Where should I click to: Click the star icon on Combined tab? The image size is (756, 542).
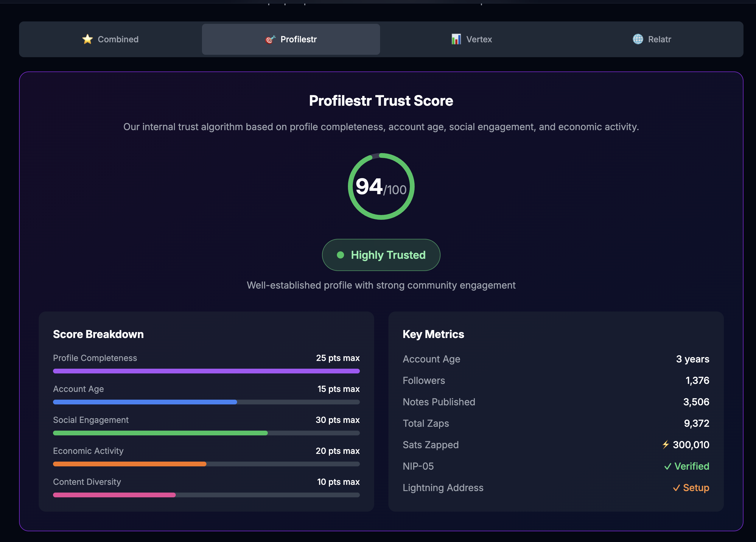point(87,39)
